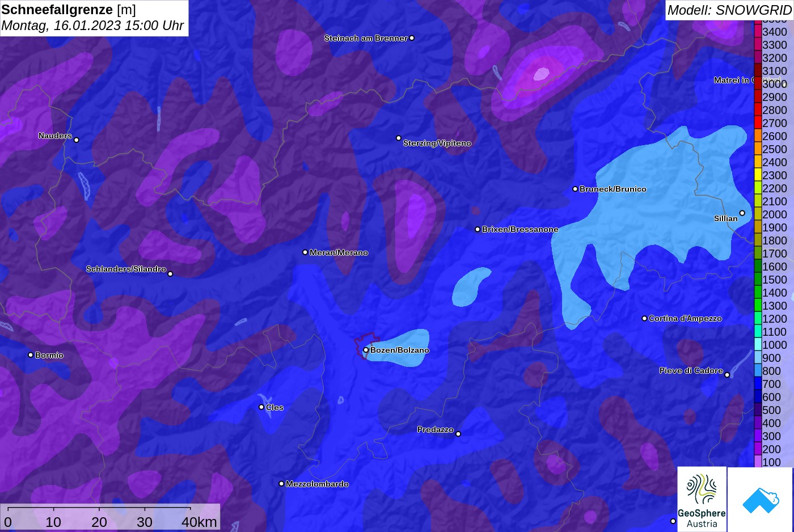This screenshot has width=794, height=532.
Task: Click the blue cloud arrow logo
Action: (761, 500)
